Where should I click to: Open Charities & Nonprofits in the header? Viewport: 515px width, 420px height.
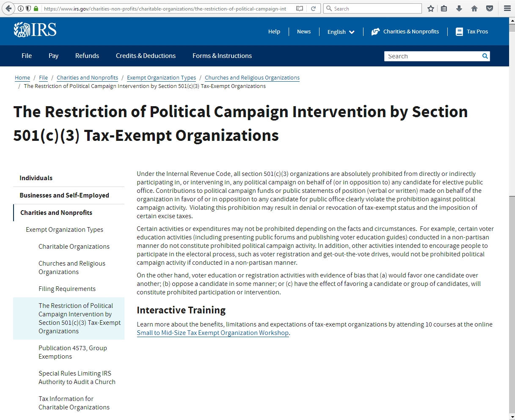[405, 32]
